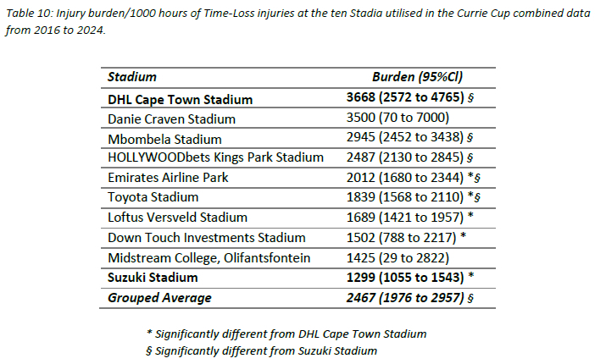Image resolution: width=595 pixels, height=364 pixels.
Task: Click Loftus Versveld Stadium name
Action: [178, 218]
